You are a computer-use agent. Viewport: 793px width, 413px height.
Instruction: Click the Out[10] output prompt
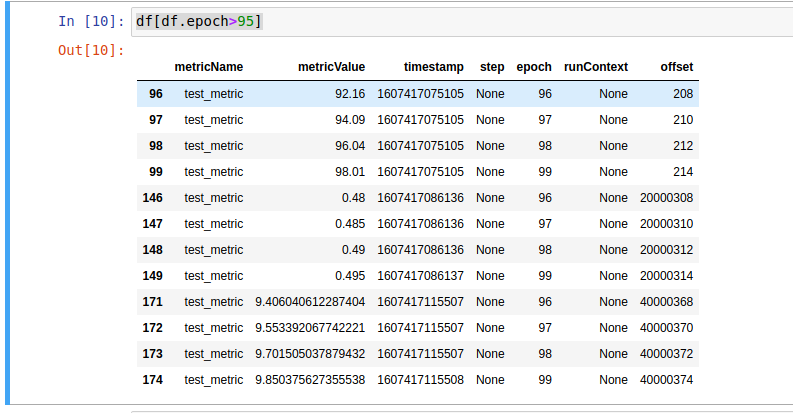coord(91,51)
